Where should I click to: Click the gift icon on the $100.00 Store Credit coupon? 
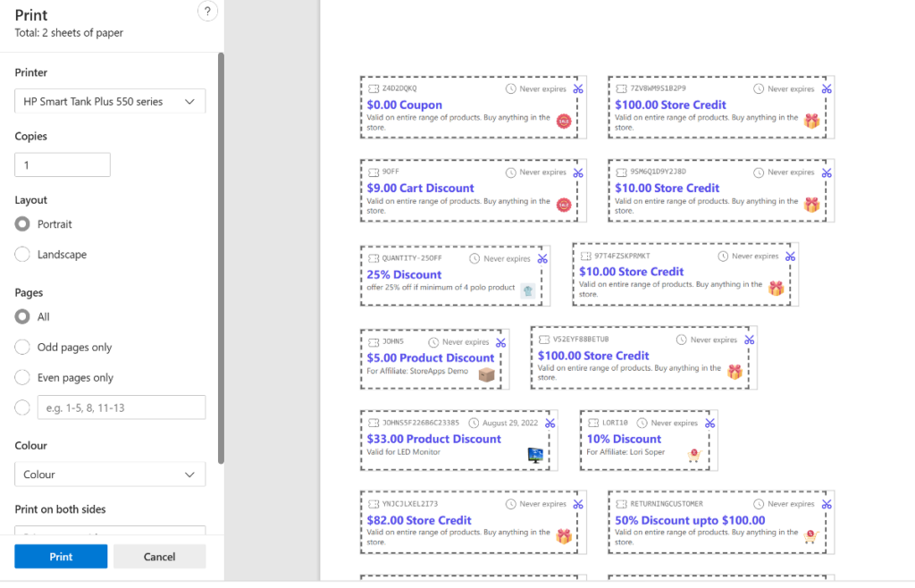coord(810,119)
